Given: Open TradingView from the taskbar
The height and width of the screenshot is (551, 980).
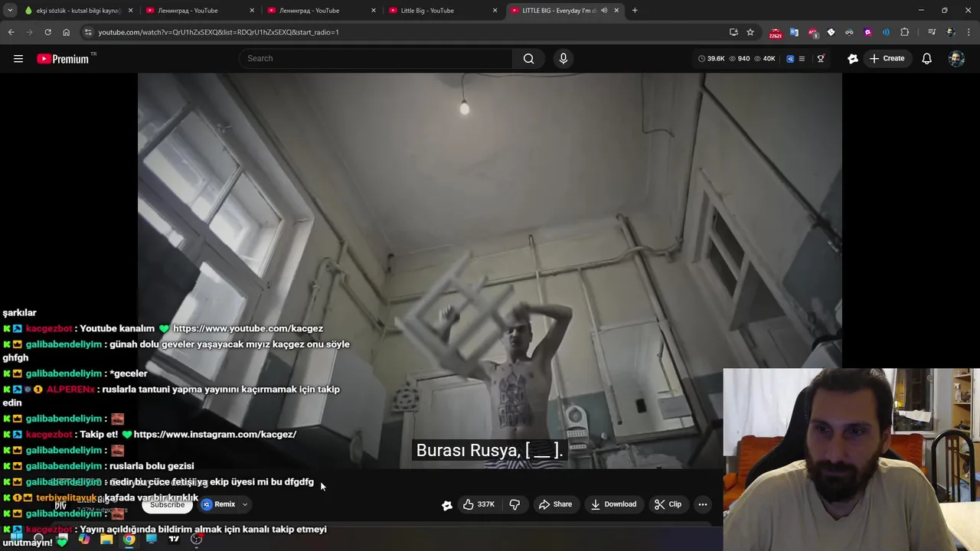Looking at the screenshot, I should (174, 539).
